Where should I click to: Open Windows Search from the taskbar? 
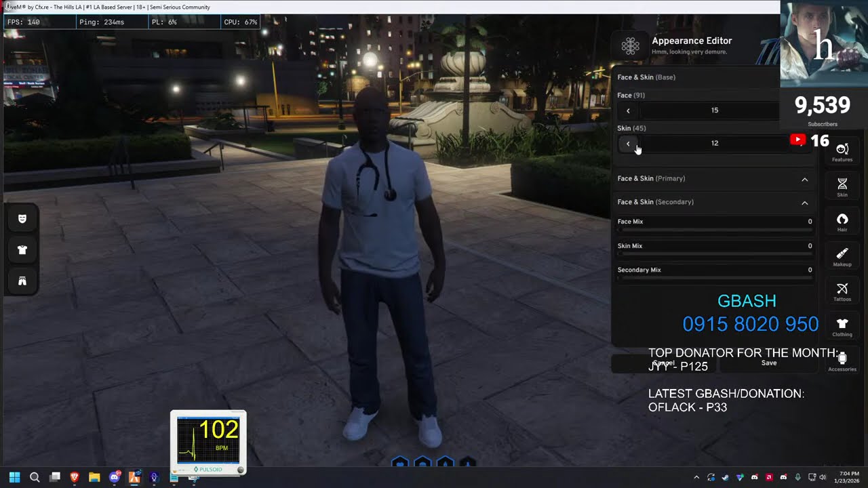(x=35, y=477)
